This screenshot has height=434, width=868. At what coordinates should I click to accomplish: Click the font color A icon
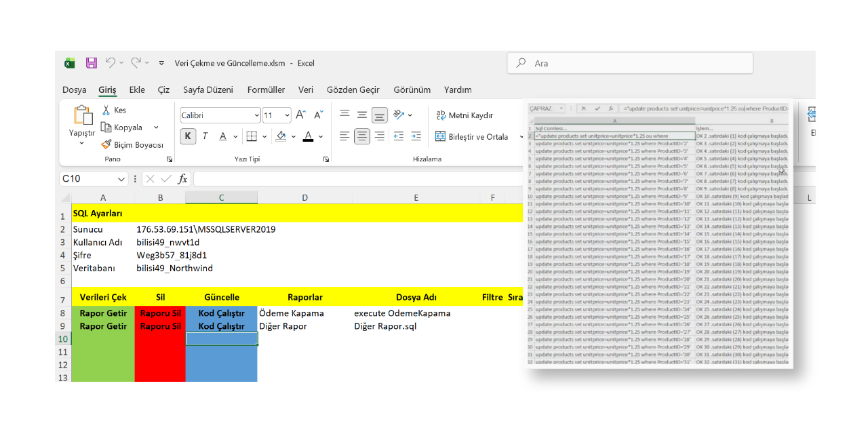pos(308,136)
